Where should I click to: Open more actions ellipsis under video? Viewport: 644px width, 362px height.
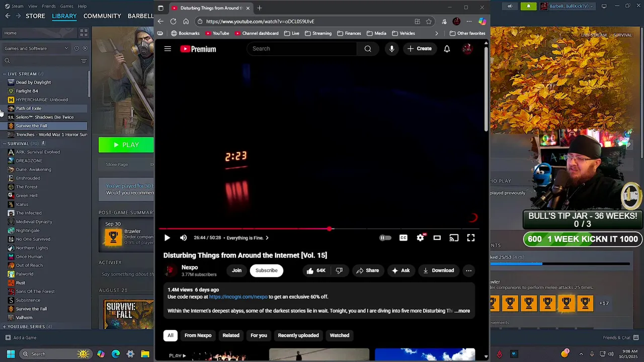point(468,270)
